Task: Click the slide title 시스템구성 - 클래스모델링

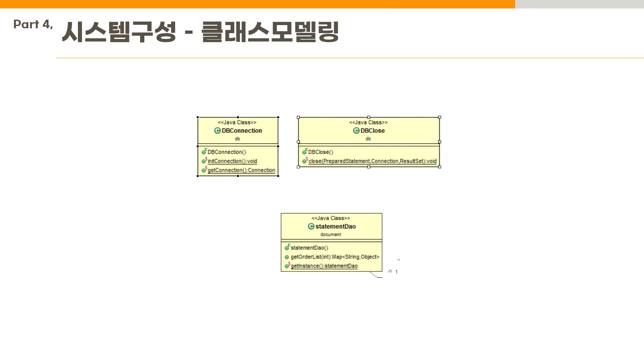Action: (200, 32)
